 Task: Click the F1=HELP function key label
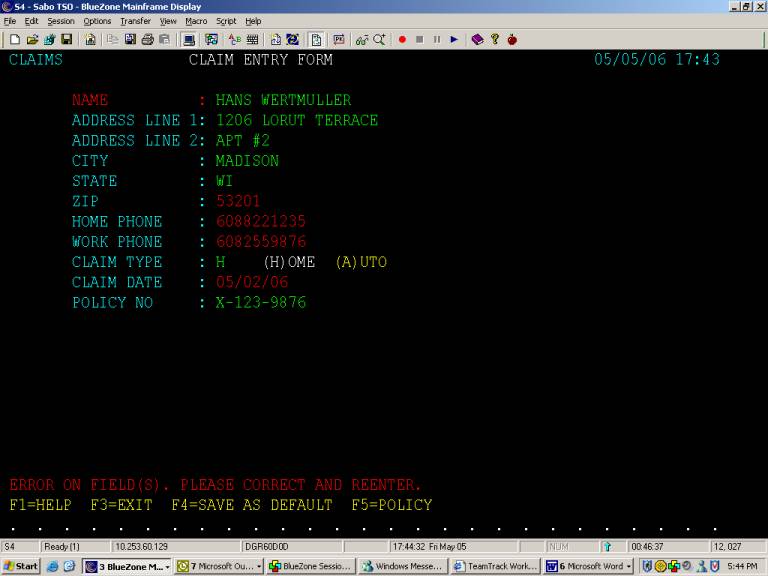click(41, 505)
